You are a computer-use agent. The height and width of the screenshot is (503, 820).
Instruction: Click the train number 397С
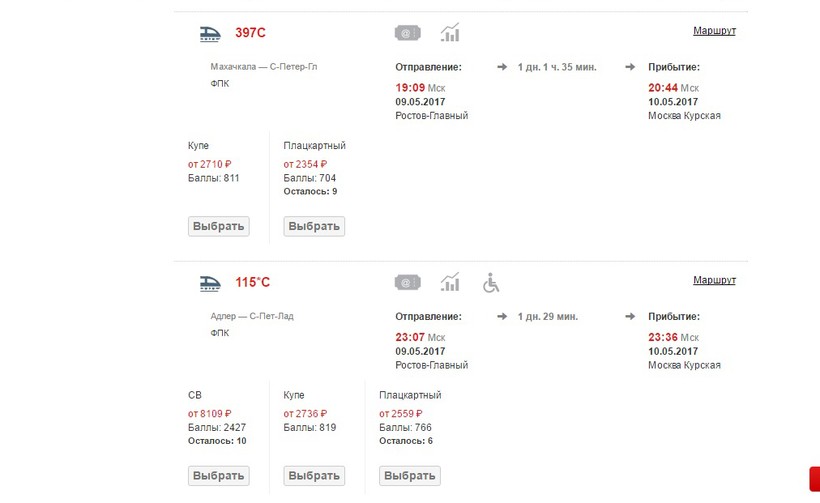(x=250, y=33)
